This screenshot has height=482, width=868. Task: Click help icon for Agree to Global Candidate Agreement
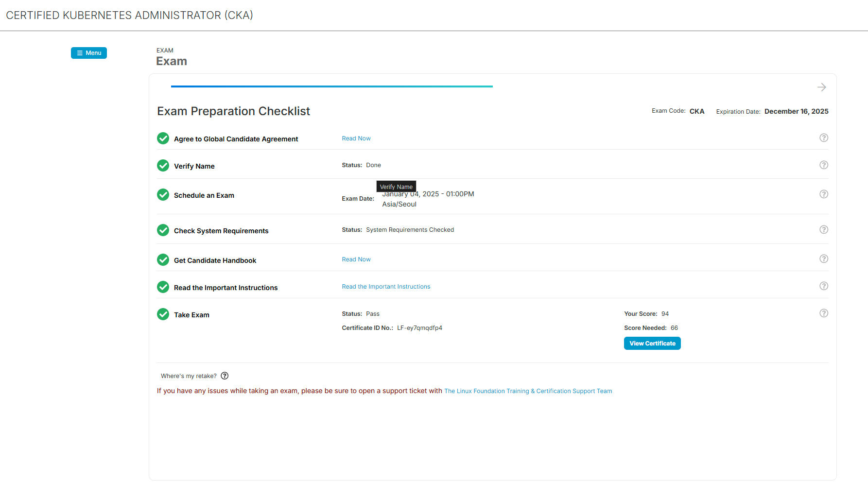824,138
